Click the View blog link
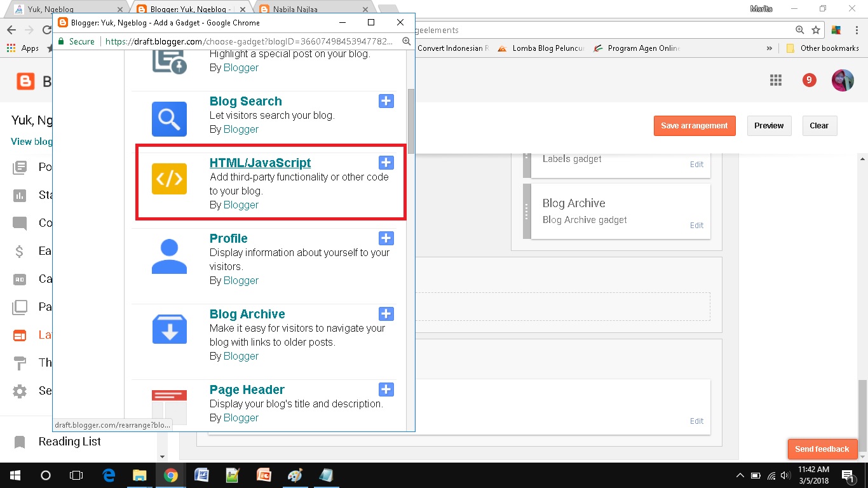 pos(32,142)
